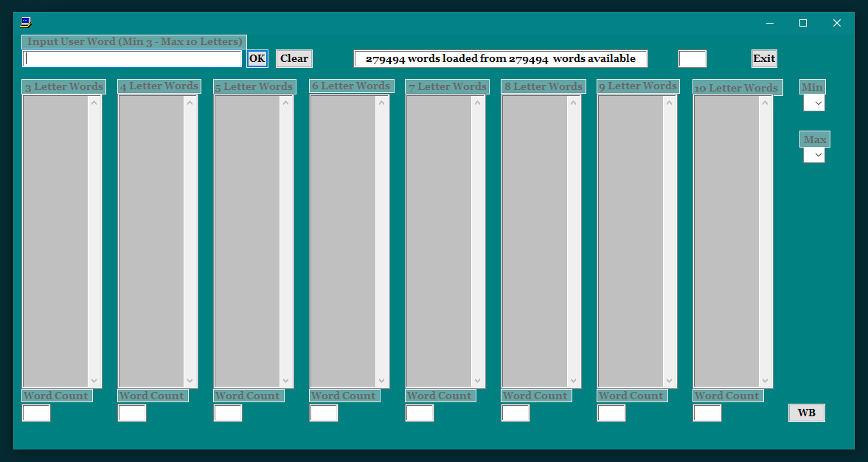Click Word Count box under 7 Letter Words
Image resolution: width=868 pixels, height=462 pixels.
pos(419,413)
